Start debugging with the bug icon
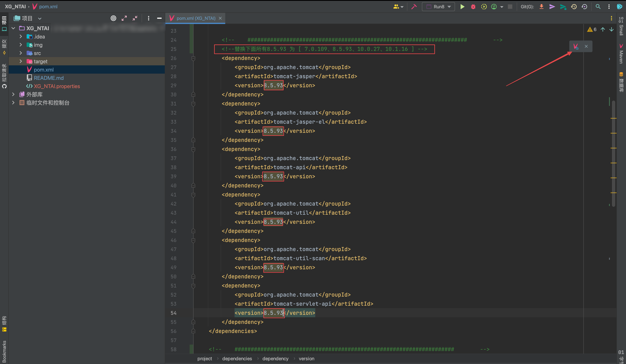Image resolution: width=626 pixels, height=364 pixels. point(473,7)
